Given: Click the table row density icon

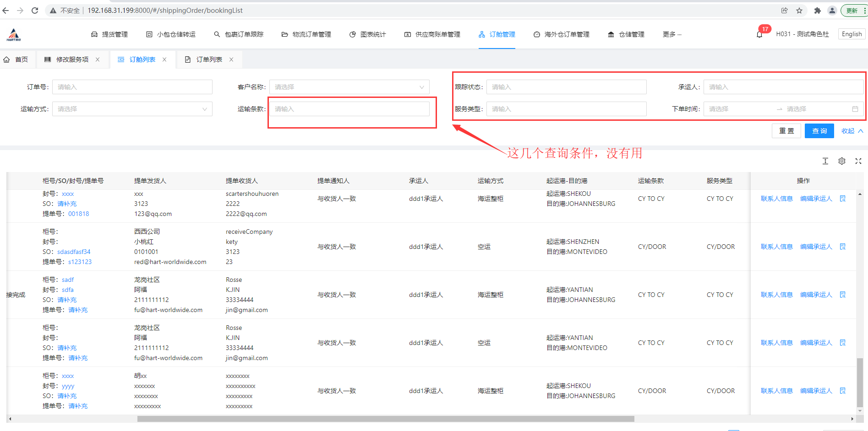Looking at the screenshot, I should point(825,161).
